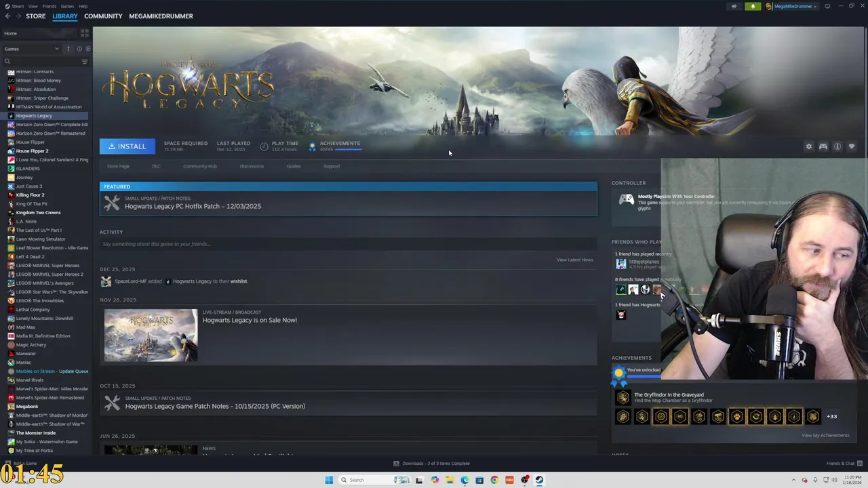This screenshot has width=868, height=488.
Task: Open File Explorer from the taskbar
Action: [450, 480]
